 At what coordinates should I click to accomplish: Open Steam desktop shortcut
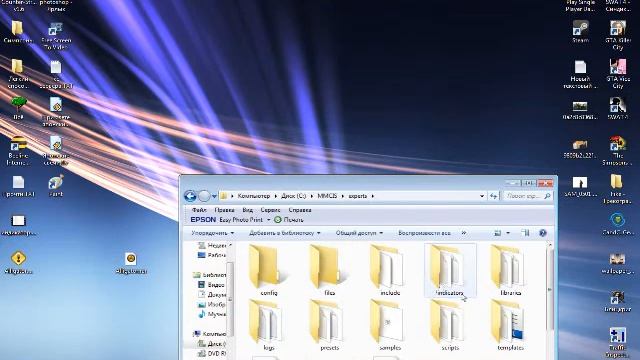[580, 32]
